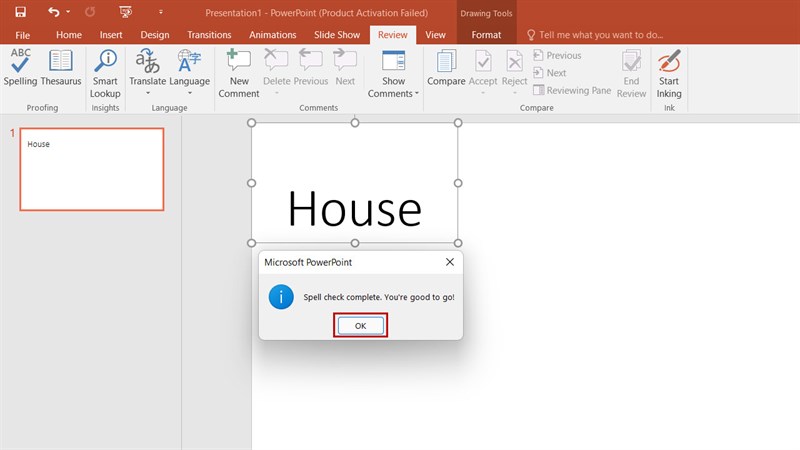The image size is (800, 450).
Task: Go to the Transitions tab
Action: click(209, 35)
